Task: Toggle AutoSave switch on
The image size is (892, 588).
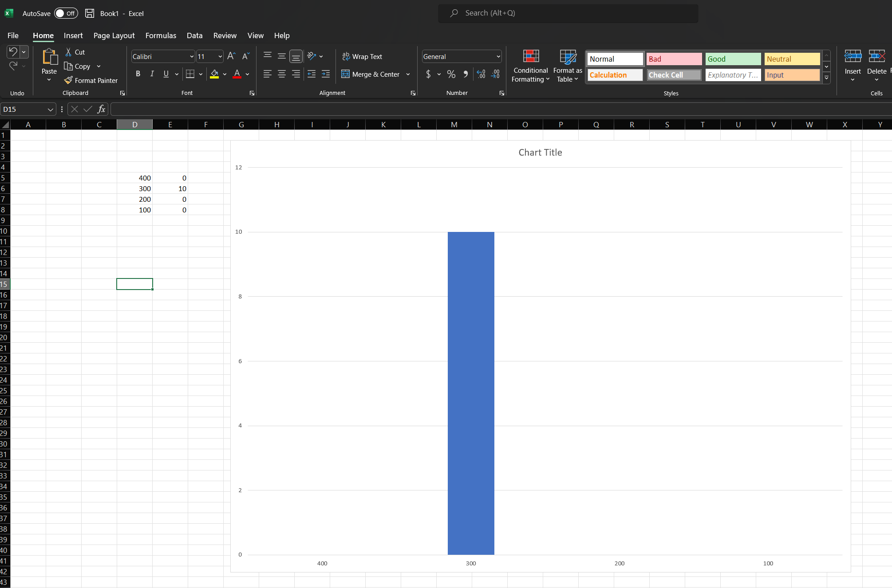Action: point(66,13)
